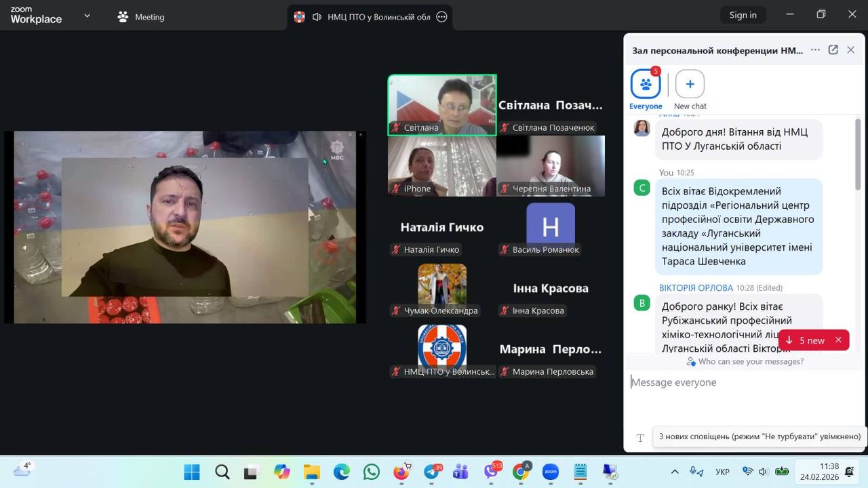
Task: Click the Message everyone input field
Action: 739,382
